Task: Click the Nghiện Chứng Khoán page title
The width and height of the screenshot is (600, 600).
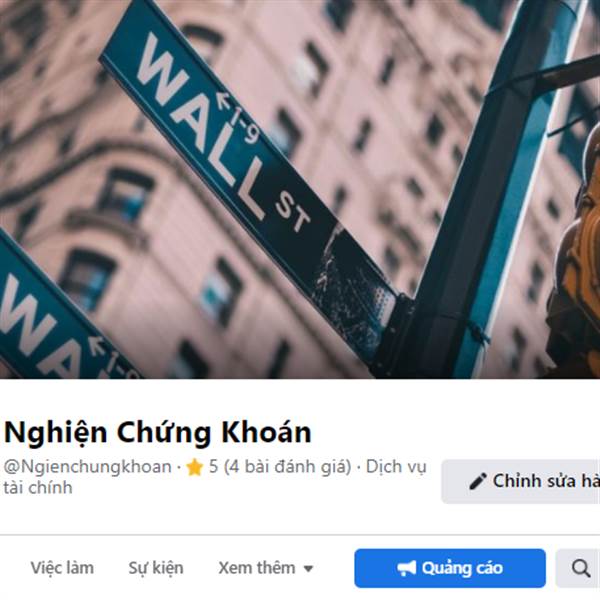Action: pyautogui.click(x=157, y=432)
